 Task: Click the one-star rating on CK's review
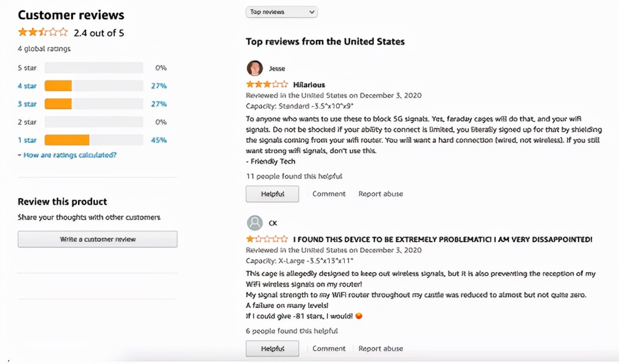(x=267, y=239)
